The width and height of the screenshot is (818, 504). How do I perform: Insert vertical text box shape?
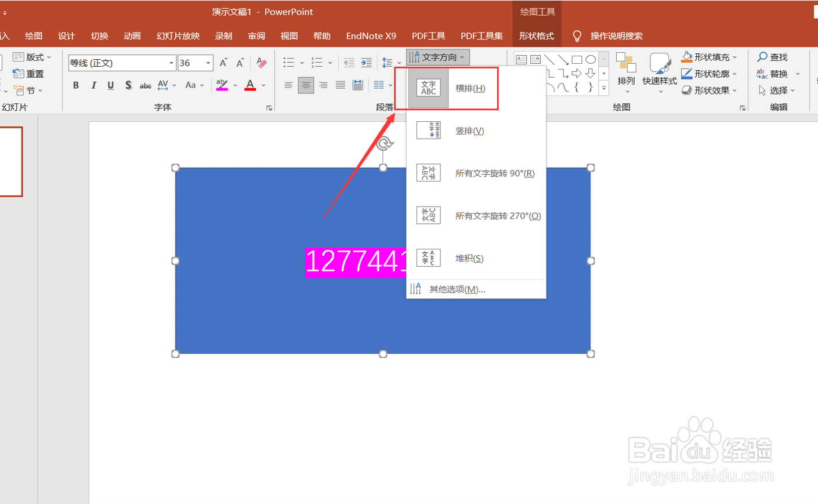tap(535, 59)
